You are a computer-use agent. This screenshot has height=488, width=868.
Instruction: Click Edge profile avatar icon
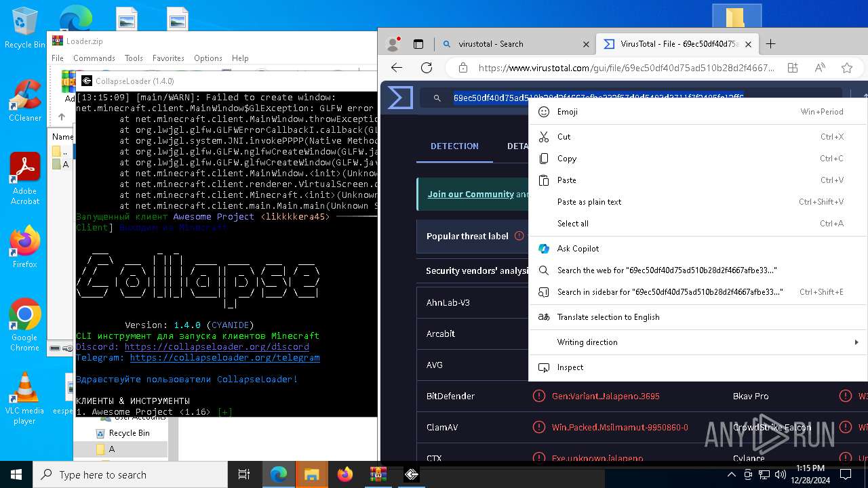click(x=393, y=44)
